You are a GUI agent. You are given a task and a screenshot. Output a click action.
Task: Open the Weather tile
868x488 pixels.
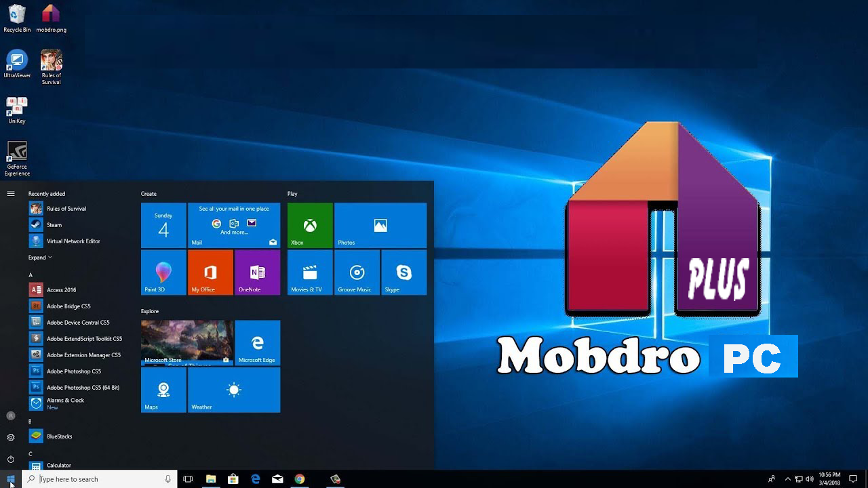[234, 390]
